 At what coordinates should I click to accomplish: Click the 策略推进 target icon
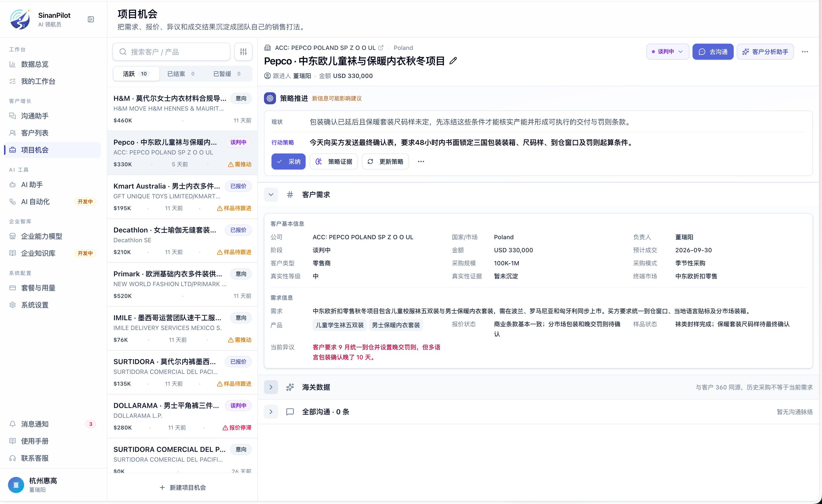(x=270, y=98)
